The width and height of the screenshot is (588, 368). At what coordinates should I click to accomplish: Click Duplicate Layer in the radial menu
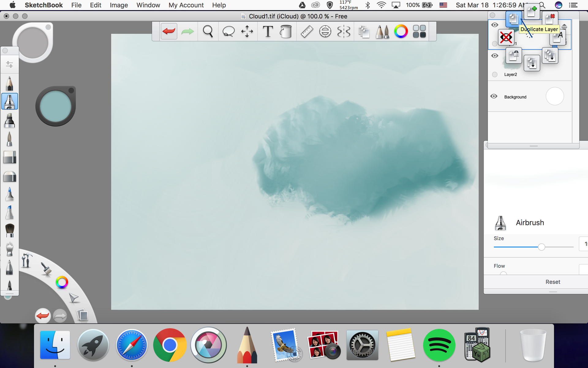click(514, 19)
